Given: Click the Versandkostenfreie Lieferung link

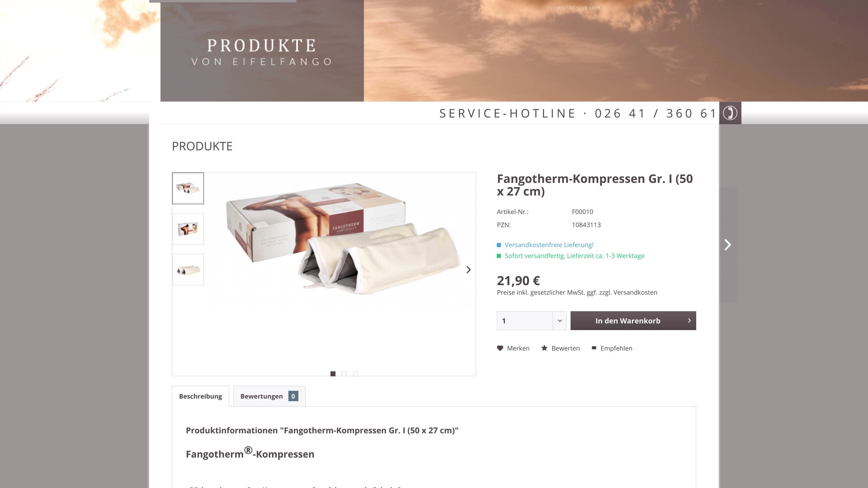Looking at the screenshot, I should [x=549, y=245].
